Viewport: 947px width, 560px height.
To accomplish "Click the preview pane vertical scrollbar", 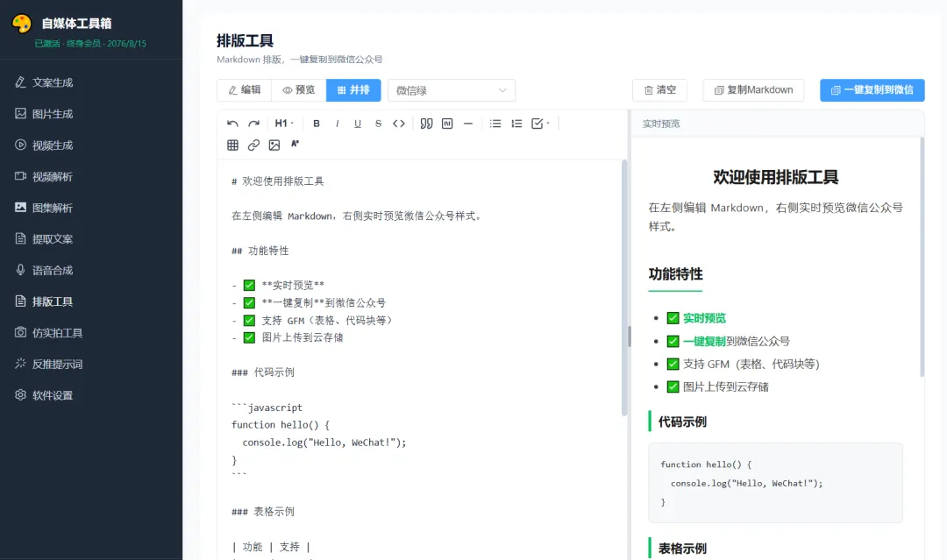I will click(x=922, y=257).
